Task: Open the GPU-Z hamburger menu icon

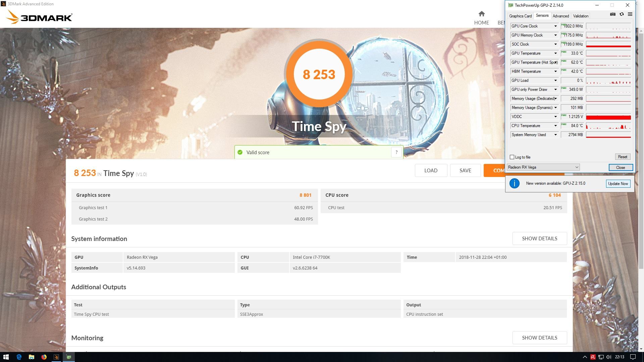Action: (630, 14)
